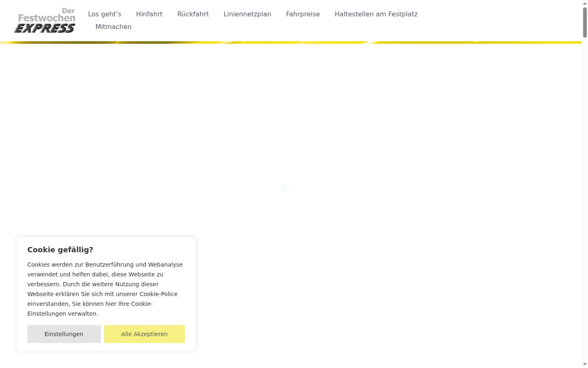Image resolution: width=588 pixels, height=368 pixels.
Task: Click the Cookie gefällig? heading
Action: click(x=60, y=249)
